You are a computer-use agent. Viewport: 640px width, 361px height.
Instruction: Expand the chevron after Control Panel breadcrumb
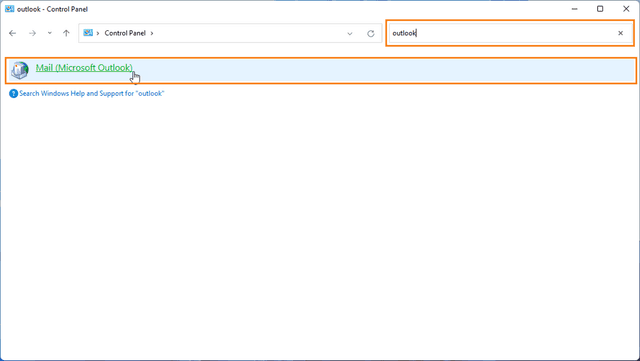(x=152, y=33)
